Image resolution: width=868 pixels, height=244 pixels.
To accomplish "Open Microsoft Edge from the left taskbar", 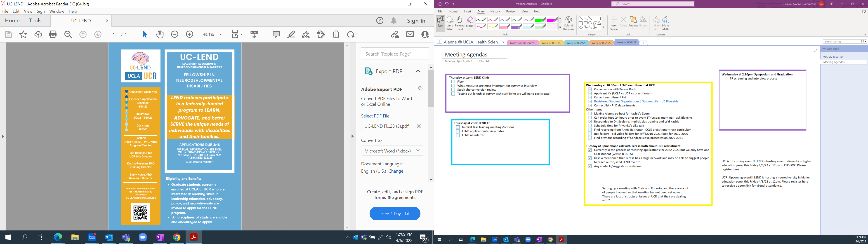I will pos(58,237).
